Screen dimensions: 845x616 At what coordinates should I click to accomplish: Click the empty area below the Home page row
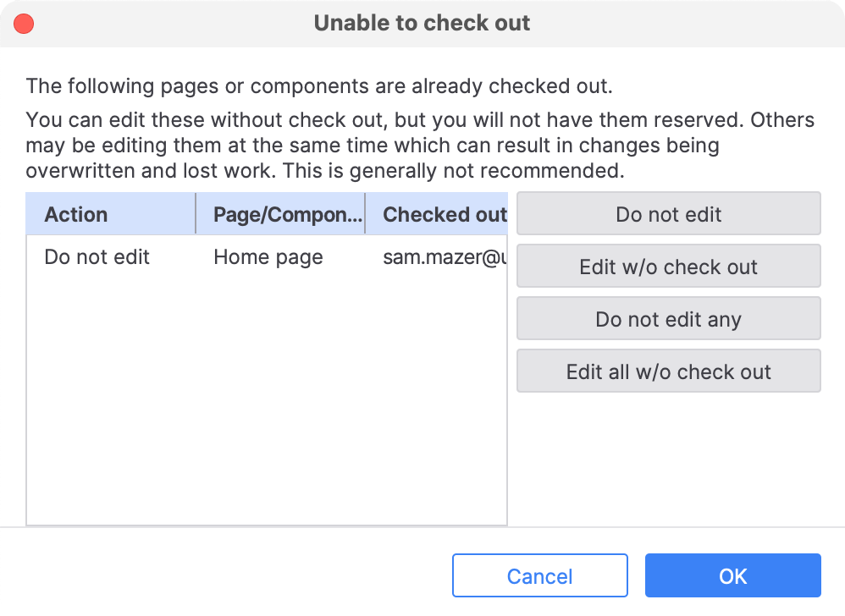click(x=267, y=398)
